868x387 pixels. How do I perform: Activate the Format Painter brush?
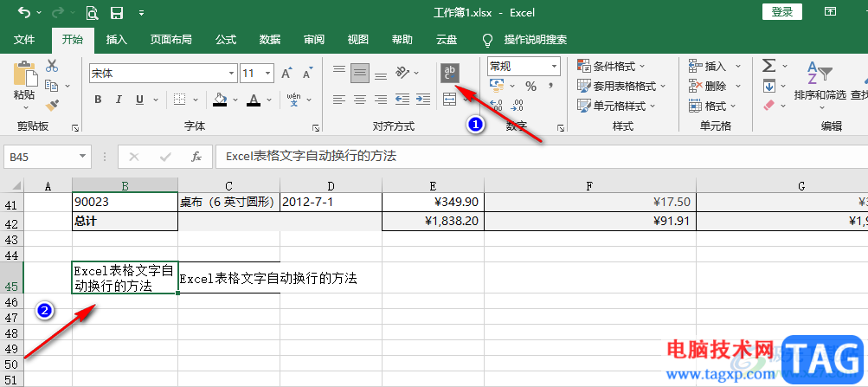pos(52,105)
